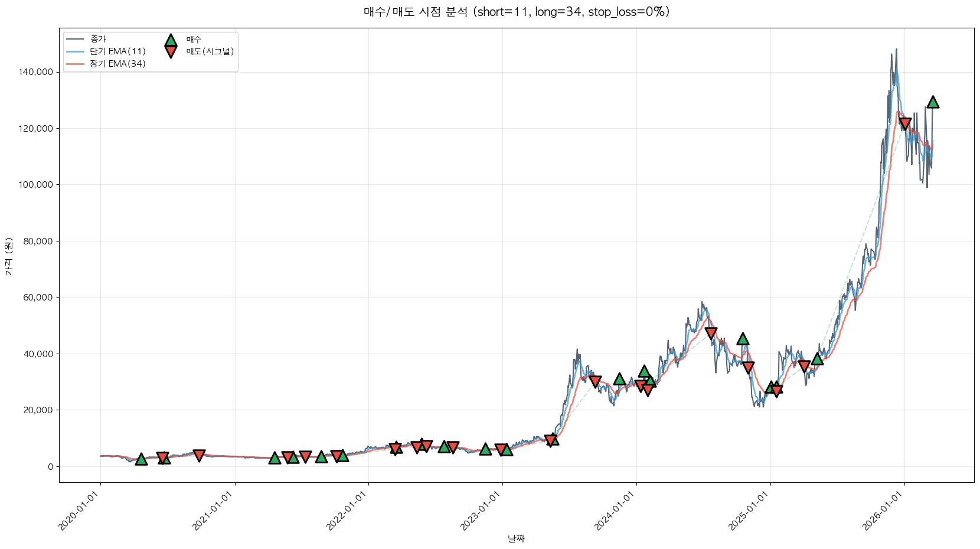Screen dimensions: 980x549
Task: Click the 날짜 x-axis title
Action: (516, 538)
